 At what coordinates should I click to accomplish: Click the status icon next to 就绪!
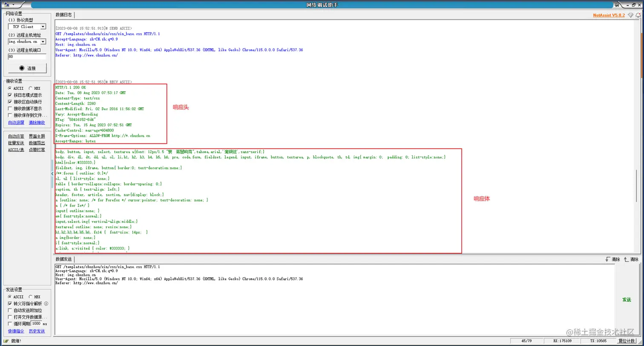point(6,341)
